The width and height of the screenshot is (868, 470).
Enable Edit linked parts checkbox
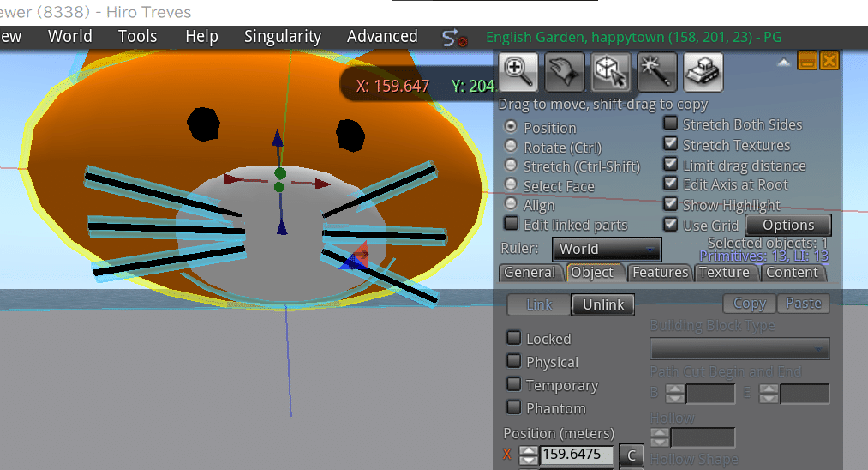click(x=511, y=223)
